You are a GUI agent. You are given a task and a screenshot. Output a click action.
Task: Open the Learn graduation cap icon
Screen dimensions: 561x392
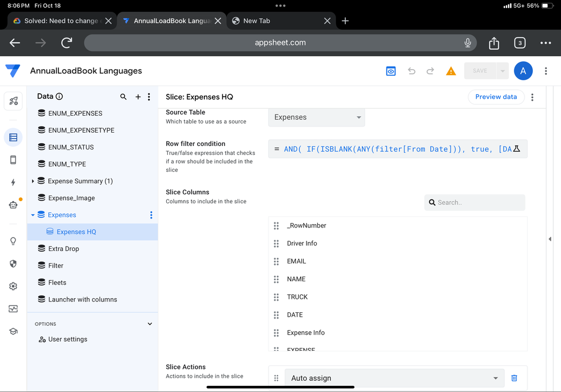click(13, 331)
